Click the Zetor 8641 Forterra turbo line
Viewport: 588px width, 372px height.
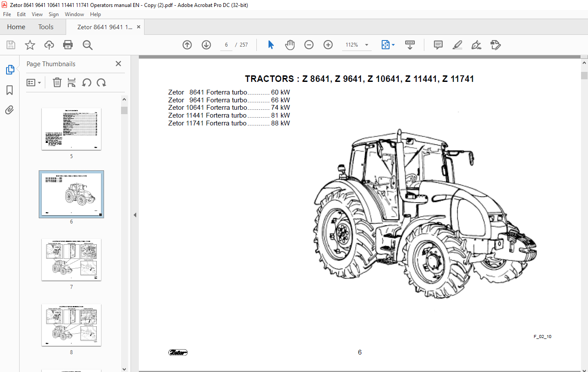pyautogui.click(x=229, y=92)
